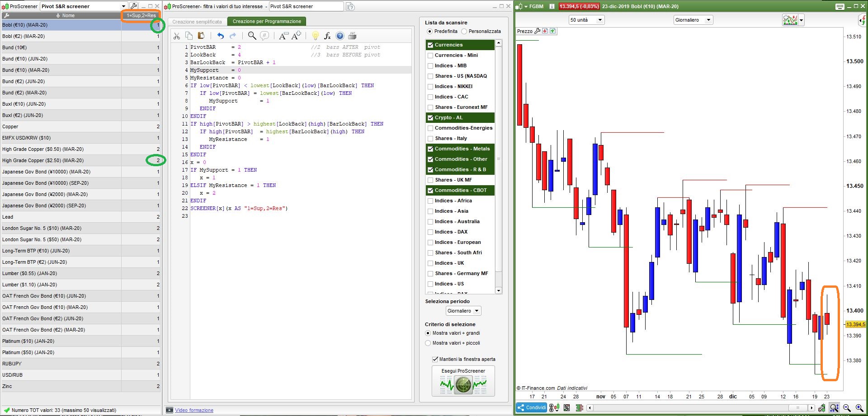
Task: Cut selected code with the scissors icon
Action: click(x=177, y=36)
